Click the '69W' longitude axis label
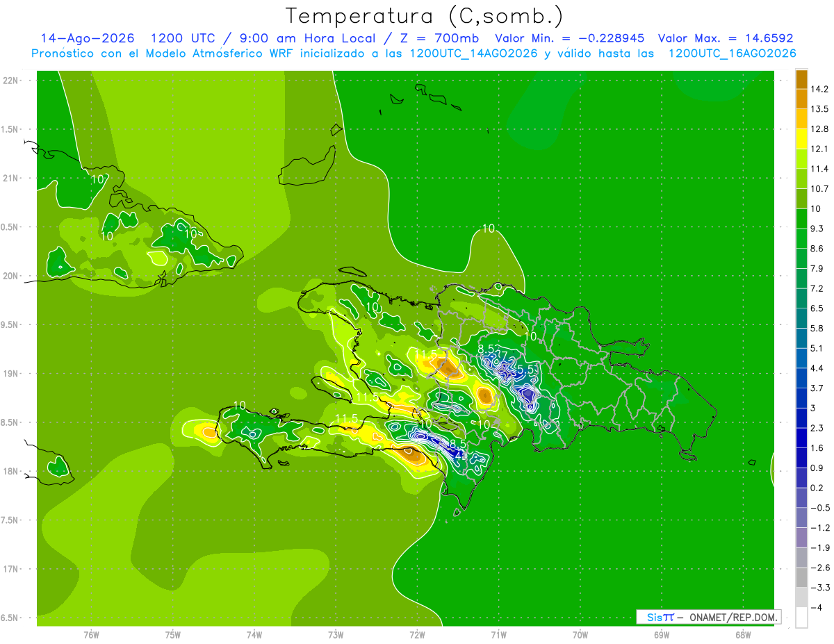The height and width of the screenshot is (644, 834). (x=662, y=634)
